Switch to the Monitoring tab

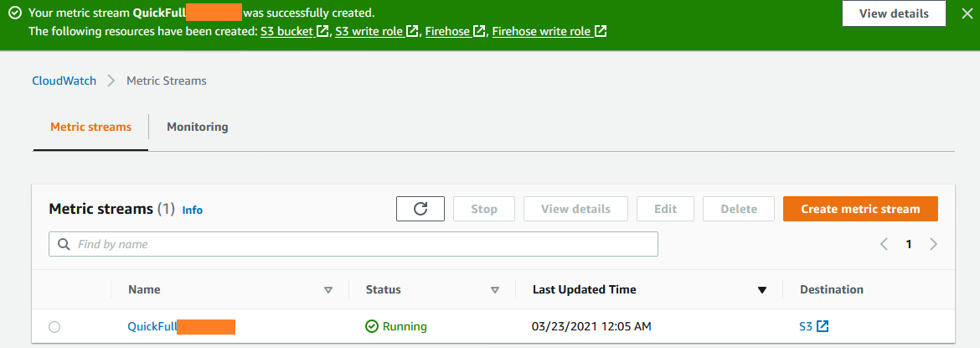point(198,127)
